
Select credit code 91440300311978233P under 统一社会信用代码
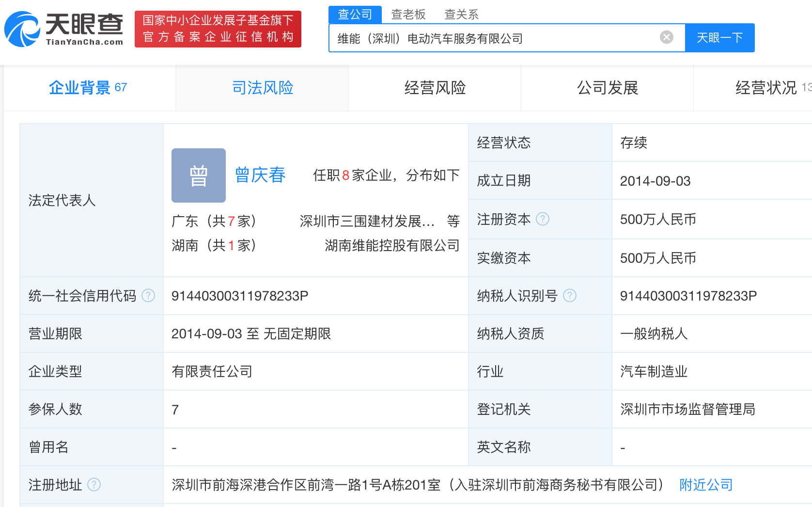pyautogui.click(x=240, y=296)
